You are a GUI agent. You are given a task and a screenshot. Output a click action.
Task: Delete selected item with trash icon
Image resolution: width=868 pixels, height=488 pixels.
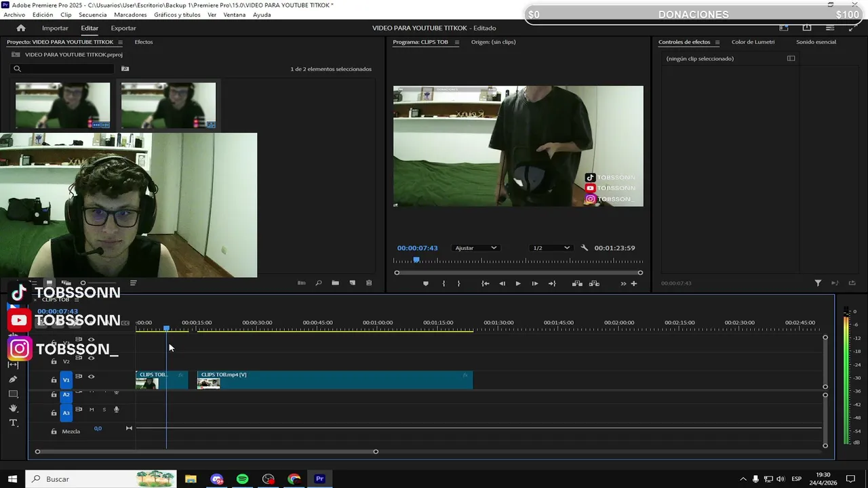(369, 283)
